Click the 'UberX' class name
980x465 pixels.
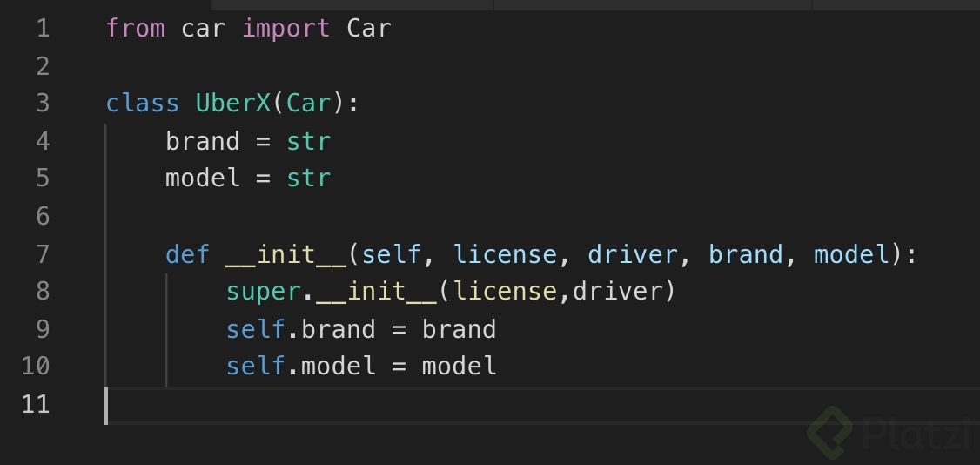pos(233,103)
